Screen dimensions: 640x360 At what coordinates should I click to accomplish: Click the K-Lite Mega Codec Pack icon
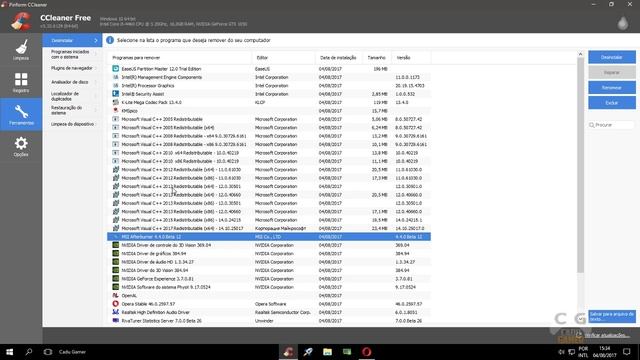pyautogui.click(x=116, y=102)
